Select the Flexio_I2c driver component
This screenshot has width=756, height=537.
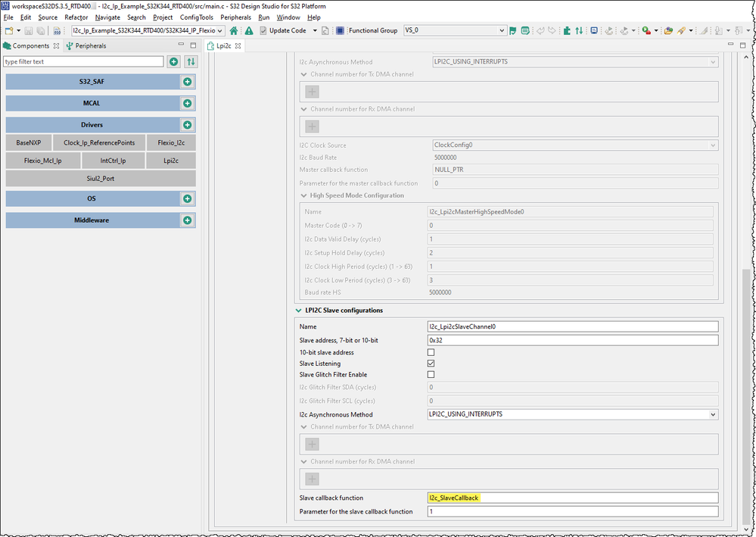tap(171, 143)
